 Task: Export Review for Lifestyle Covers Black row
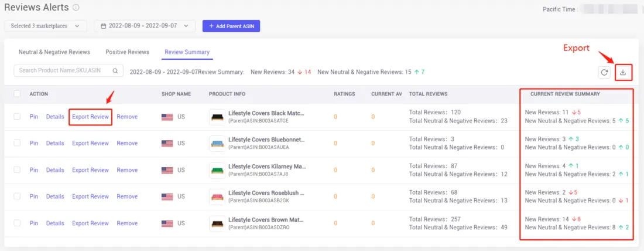(x=90, y=117)
